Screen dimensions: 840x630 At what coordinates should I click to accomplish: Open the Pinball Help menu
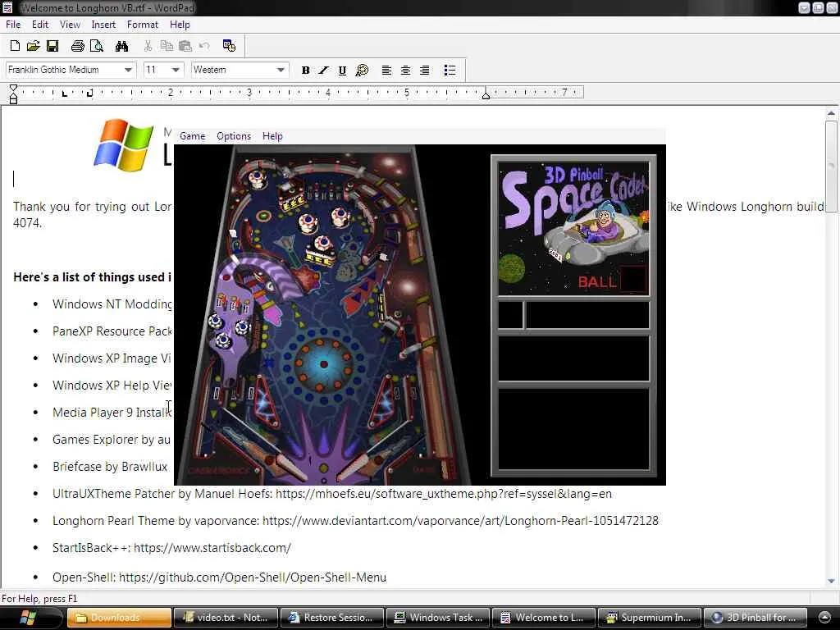pos(272,136)
